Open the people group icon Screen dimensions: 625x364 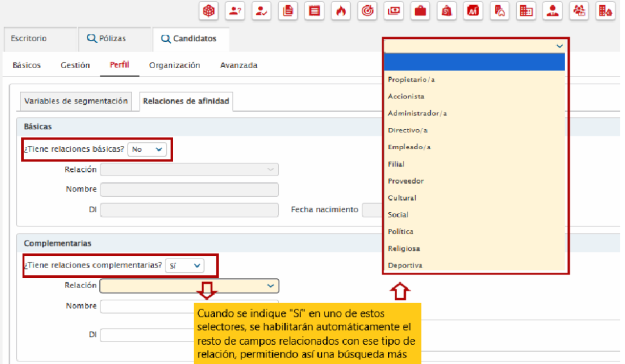pyautogui.click(x=579, y=11)
